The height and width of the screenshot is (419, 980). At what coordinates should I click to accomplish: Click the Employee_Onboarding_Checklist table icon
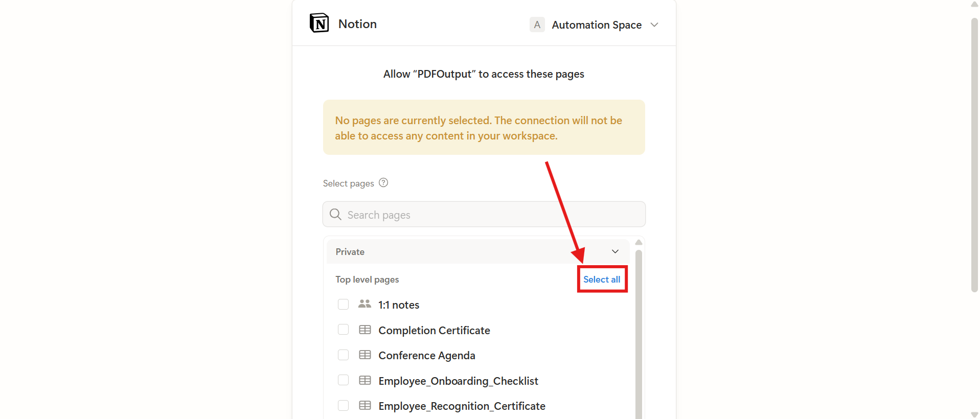[x=364, y=380]
